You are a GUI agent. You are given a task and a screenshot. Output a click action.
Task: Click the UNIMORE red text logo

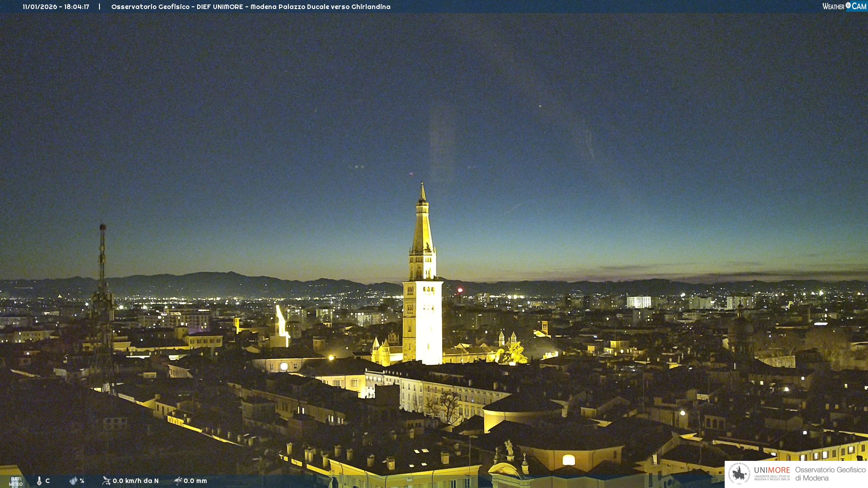coord(772,470)
